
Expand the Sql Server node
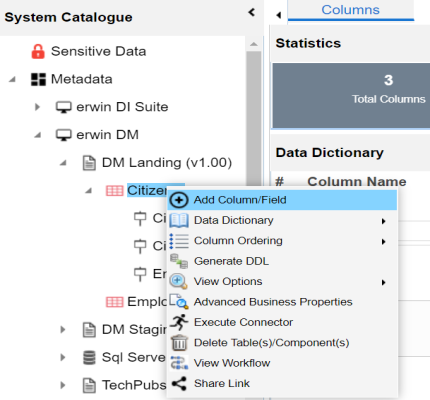(63, 358)
